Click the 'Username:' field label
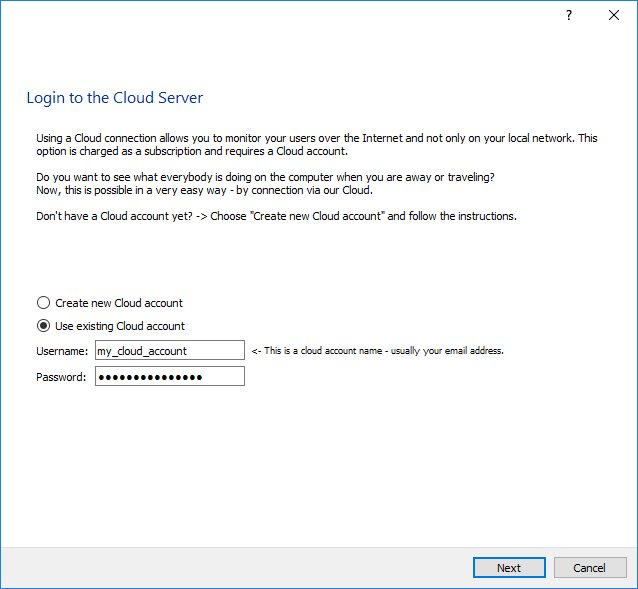This screenshot has width=638, height=589. (62, 350)
